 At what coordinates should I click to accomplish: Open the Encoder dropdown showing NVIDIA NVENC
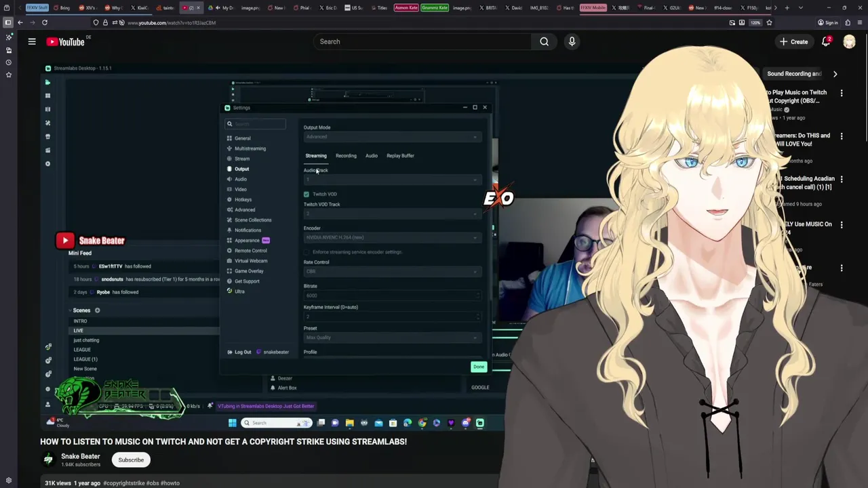pyautogui.click(x=392, y=237)
